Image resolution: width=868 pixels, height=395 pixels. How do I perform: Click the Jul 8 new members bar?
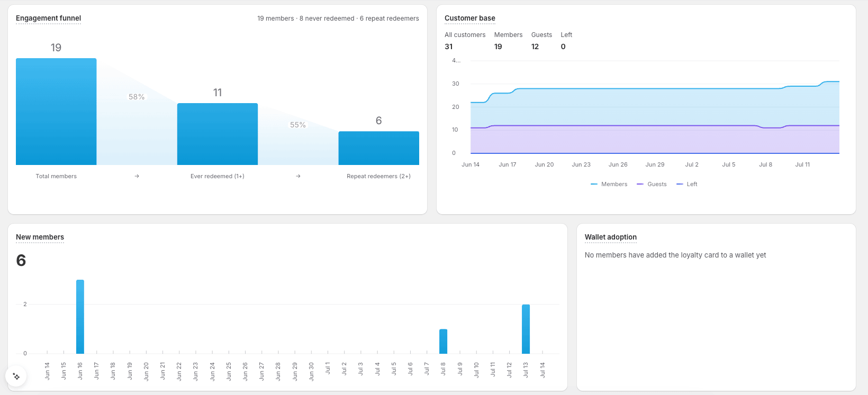[x=444, y=342]
